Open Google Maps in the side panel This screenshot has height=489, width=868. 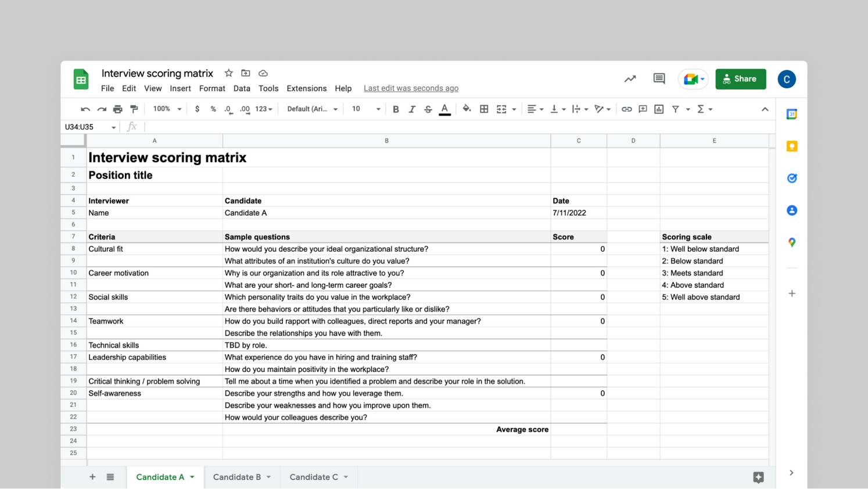792,242
